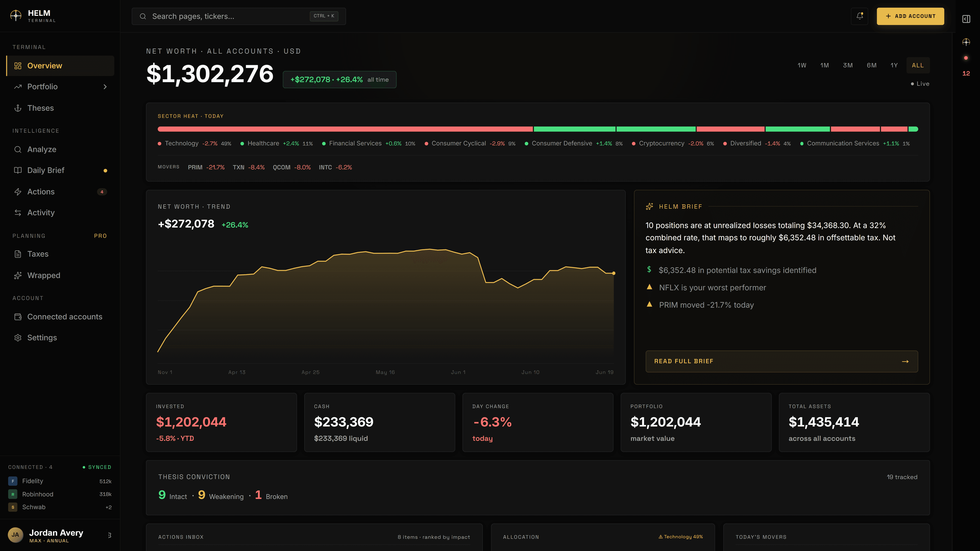Open the Theses page
Screen dimensions: 980x551
click(60, 108)
